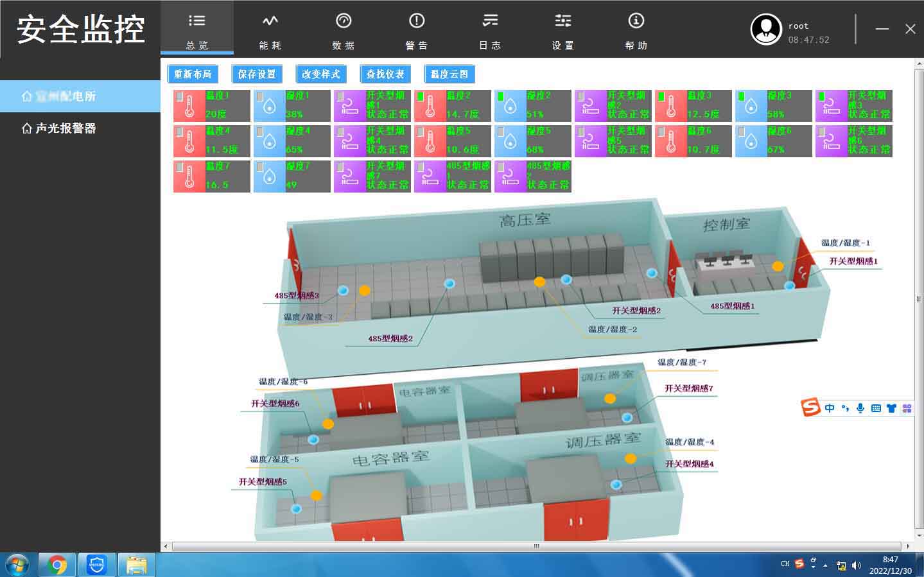Image resolution: width=924 pixels, height=577 pixels.
Task: Click the 重新布局 button
Action: [x=193, y=74]
